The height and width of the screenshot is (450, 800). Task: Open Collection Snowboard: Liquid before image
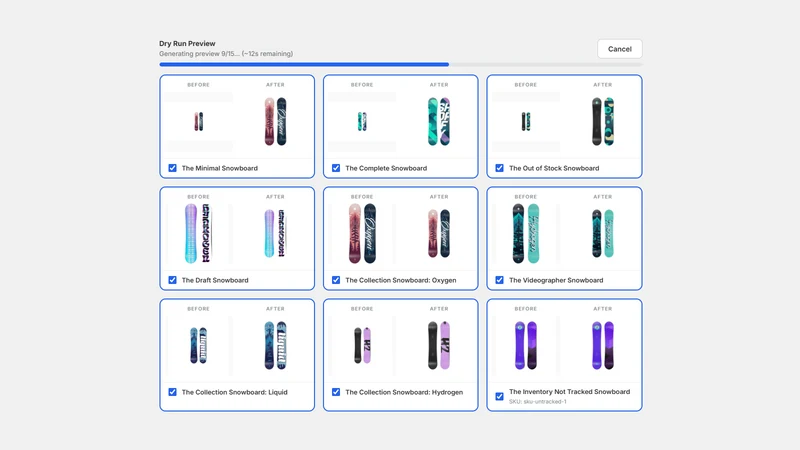(198, 346)
